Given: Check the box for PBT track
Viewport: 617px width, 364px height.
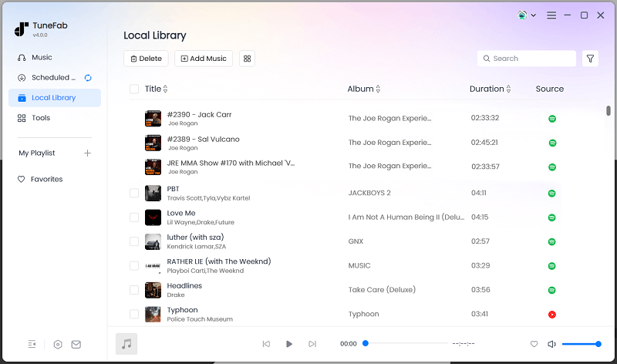Looking at the screenshot, I should 134,193.
